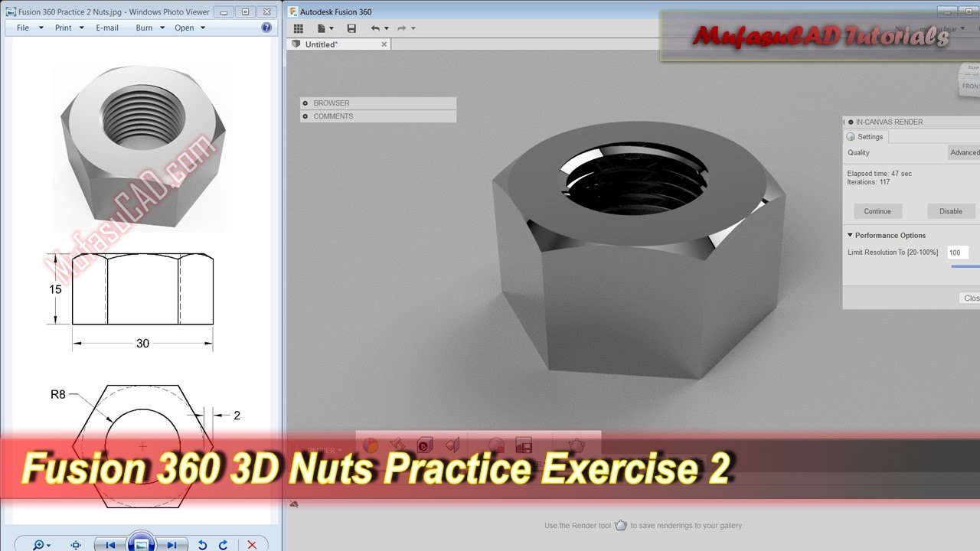Rotate image counterclockwise in Photo Viewer

202,545
